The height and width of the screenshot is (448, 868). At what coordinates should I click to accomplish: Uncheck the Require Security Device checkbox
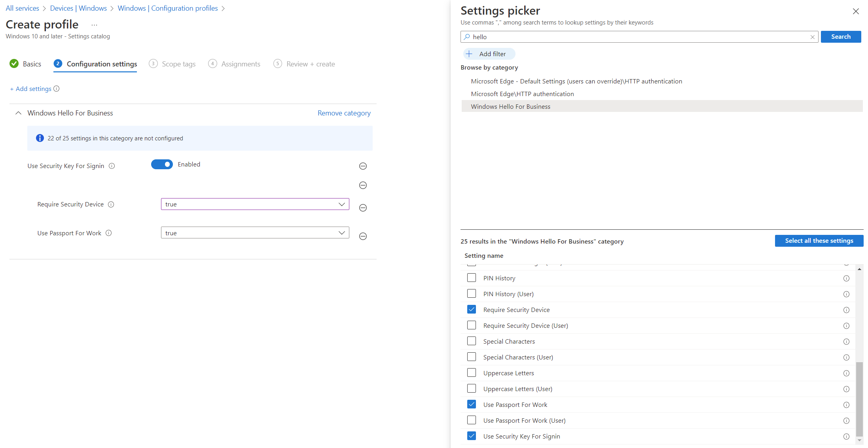[471, 309]
